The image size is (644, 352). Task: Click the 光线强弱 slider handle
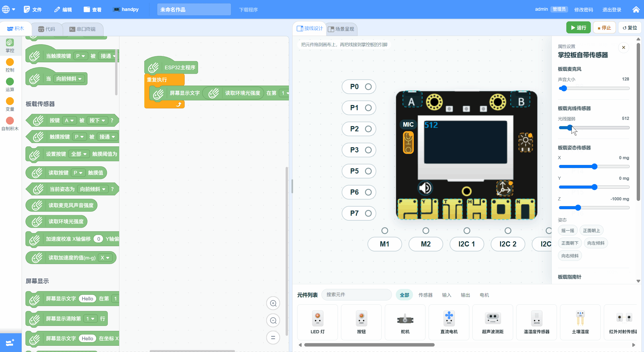(570, 128)
